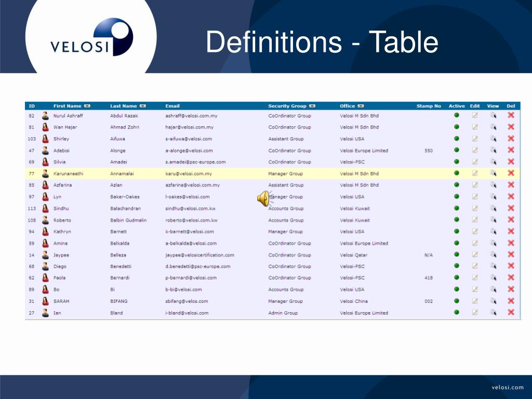Select the email karu@velosi.com.my
532x399 pixels.
click(x=189, y=174)
